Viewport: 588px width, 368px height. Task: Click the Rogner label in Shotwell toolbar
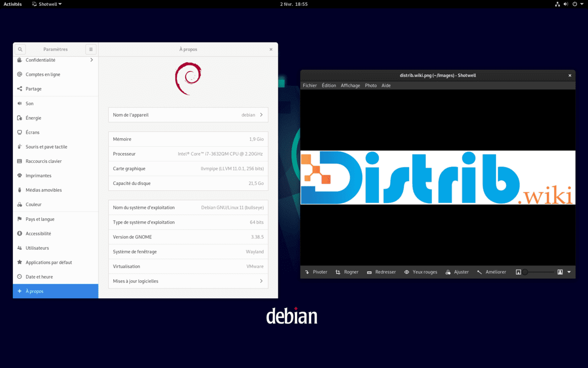351,272
